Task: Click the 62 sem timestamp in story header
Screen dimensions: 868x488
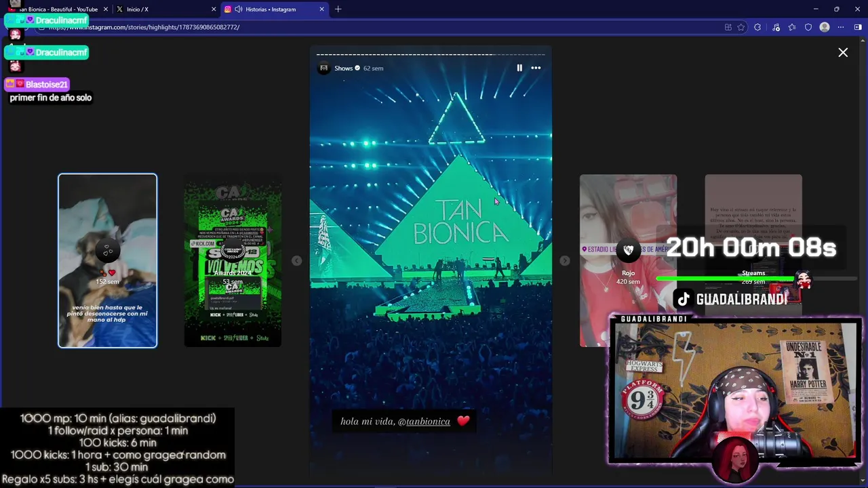Action: tap(373, 68)
